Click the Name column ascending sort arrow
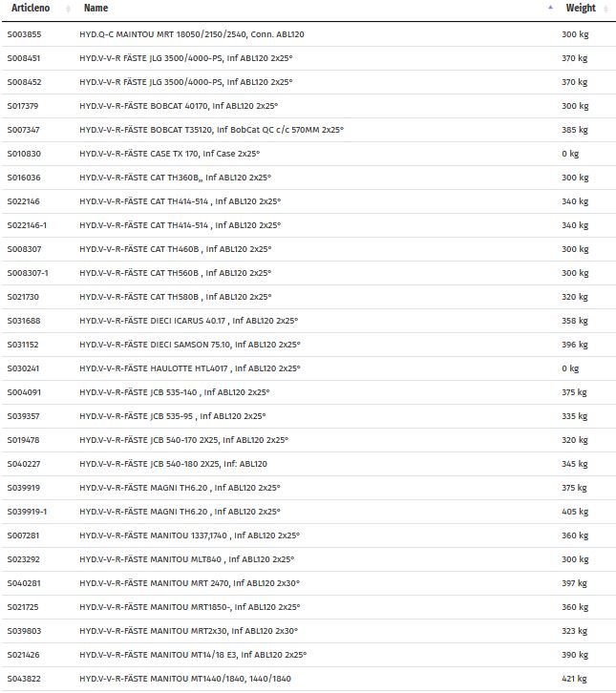 click(551, 8)
